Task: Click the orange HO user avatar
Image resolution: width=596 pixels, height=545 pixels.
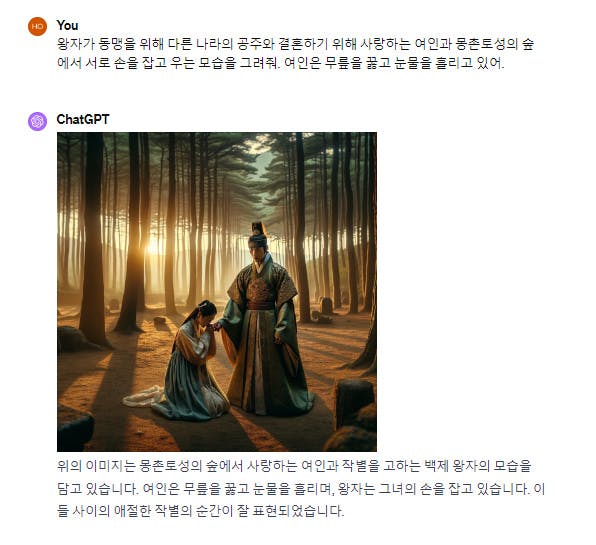Action: coord(37,26)
